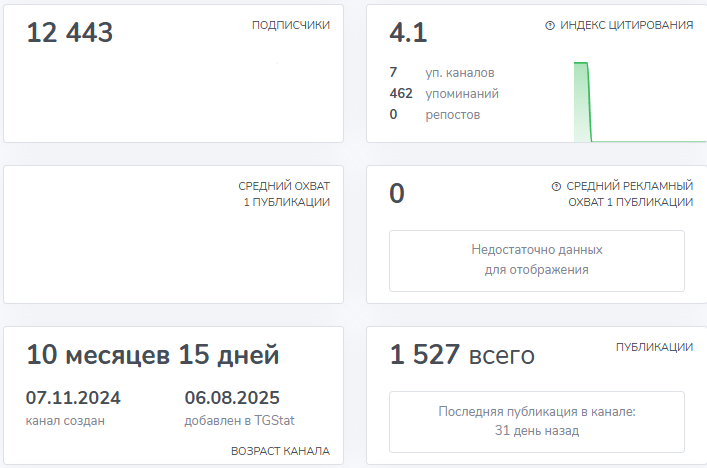Image resolution: width=707 pixels, height=468 pixels.
Task: Select the '31 день назад' text
Action: pos(537,431)
